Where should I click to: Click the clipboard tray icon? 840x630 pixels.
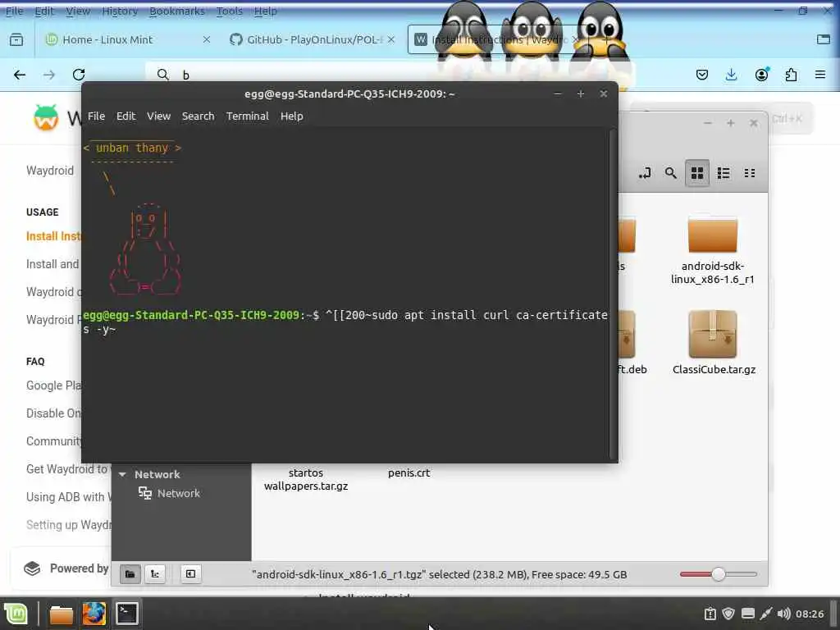click(710, 614)
